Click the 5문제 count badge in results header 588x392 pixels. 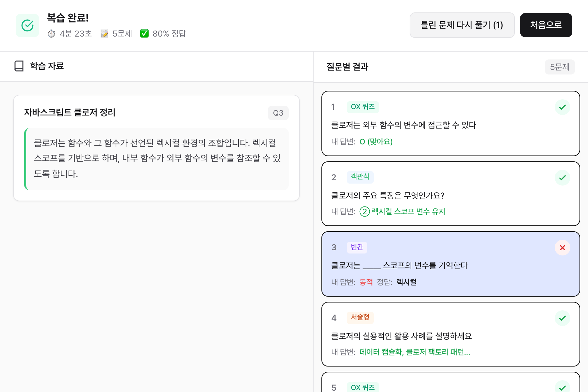(x=560, y=67)
